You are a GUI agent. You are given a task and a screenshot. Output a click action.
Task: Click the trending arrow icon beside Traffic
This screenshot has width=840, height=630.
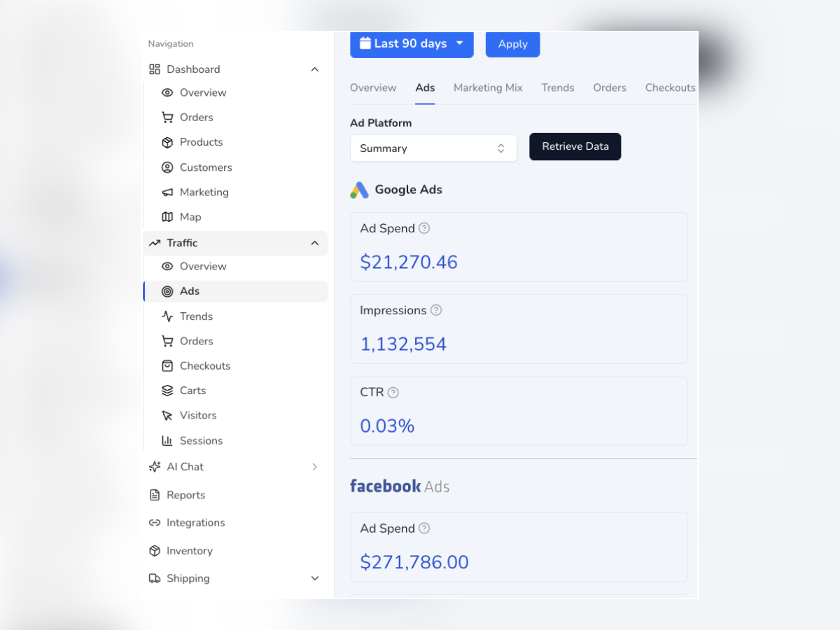(x=155, y=243)
